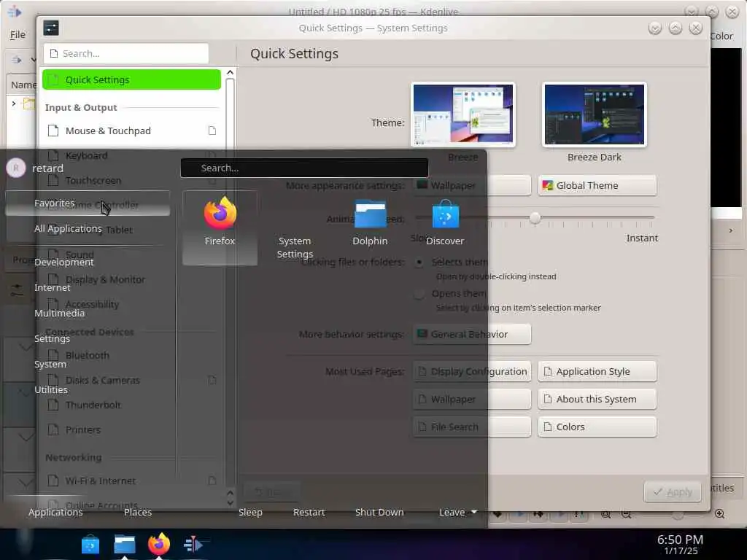Click the System Settings window title icon
The image size is (747, 560).
coord(51,28)
